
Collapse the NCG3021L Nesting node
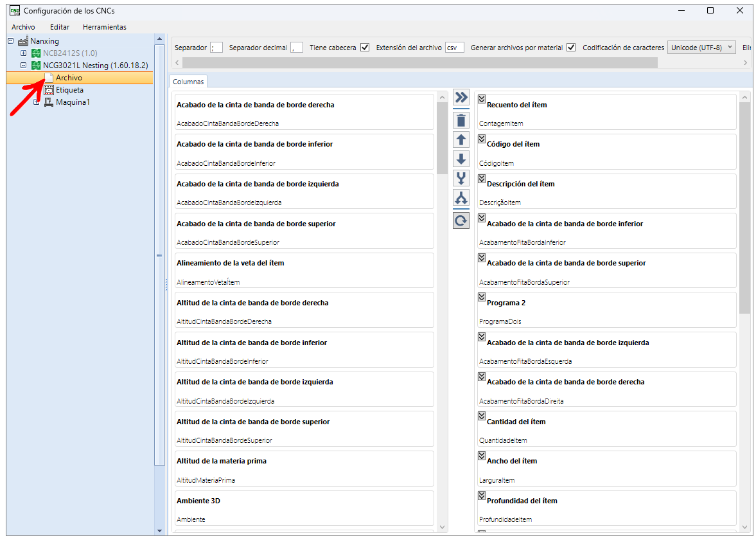[23, 65]
